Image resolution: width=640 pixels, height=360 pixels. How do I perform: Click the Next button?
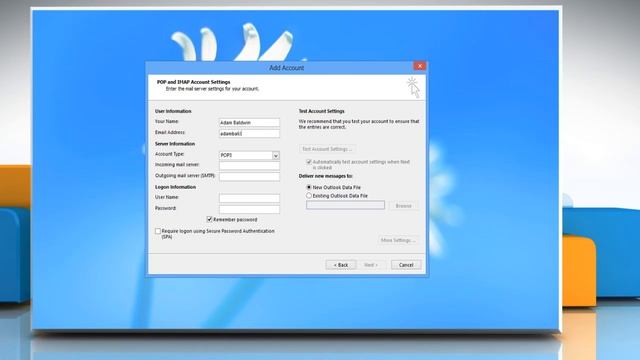[x=371, y=265]
